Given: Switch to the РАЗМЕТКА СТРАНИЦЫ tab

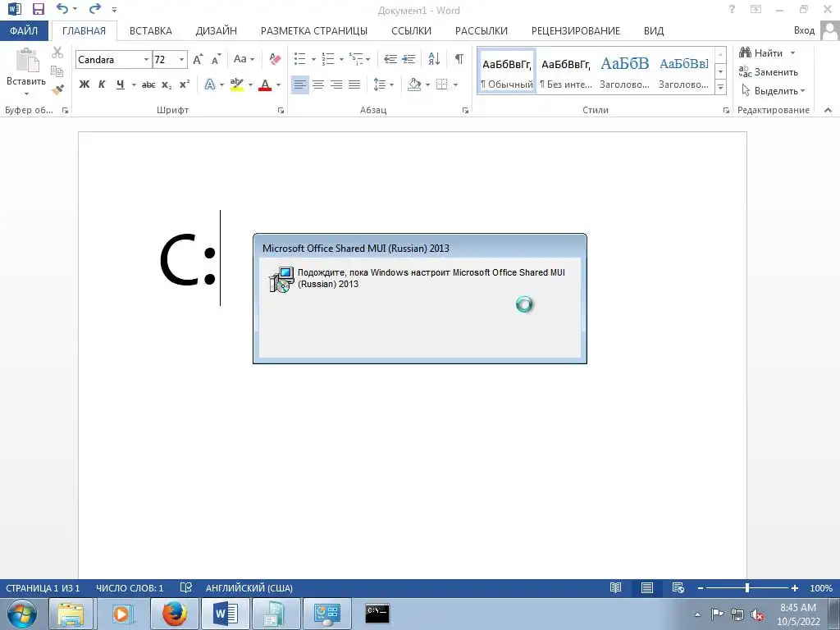Looking at the screenshot, I should (x=314, y=30).
